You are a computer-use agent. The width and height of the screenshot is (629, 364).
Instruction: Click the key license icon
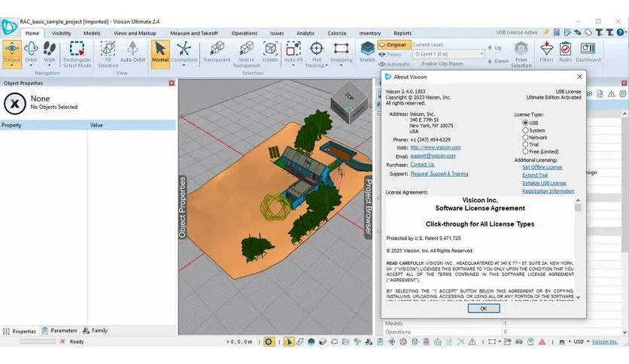pos(546,32)
